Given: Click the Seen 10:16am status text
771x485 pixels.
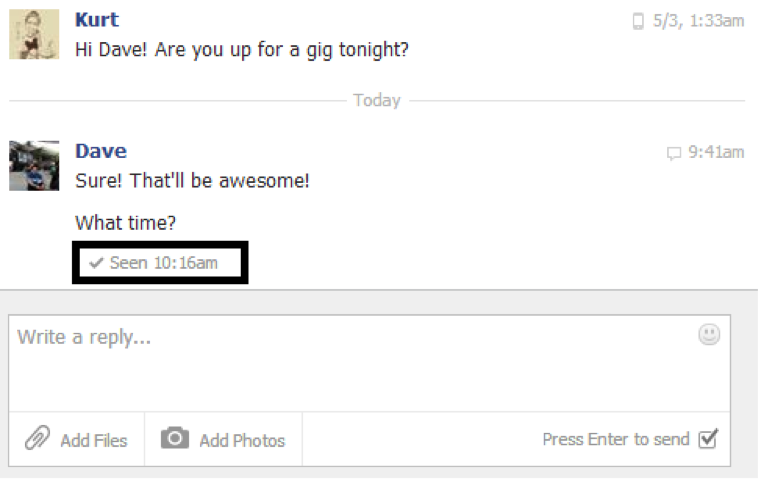Looking at the screenshot, I should pyautogui.click(x=163, y=263).
